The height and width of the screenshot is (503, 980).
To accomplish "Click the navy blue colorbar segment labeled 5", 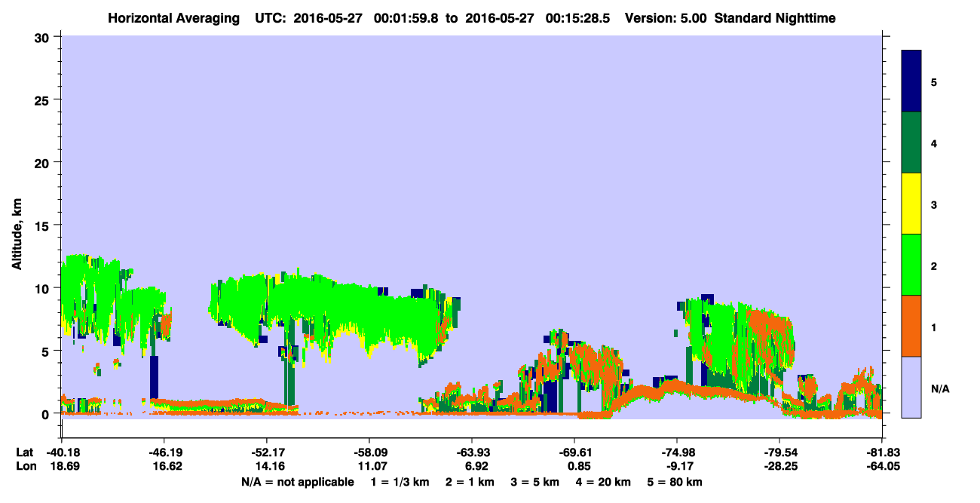I will click(x=911, y=81).
